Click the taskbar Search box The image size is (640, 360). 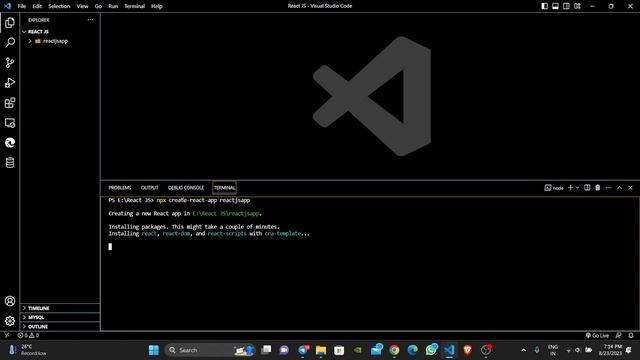(x=209, y=350)
